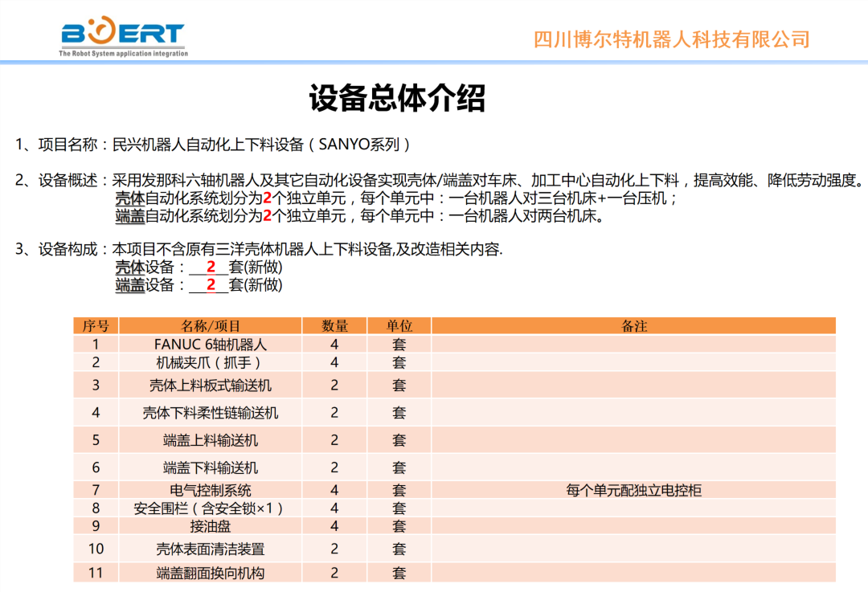Select the cell 接油盘
Viewport: 868px width, 592px height.
[211, 526]
